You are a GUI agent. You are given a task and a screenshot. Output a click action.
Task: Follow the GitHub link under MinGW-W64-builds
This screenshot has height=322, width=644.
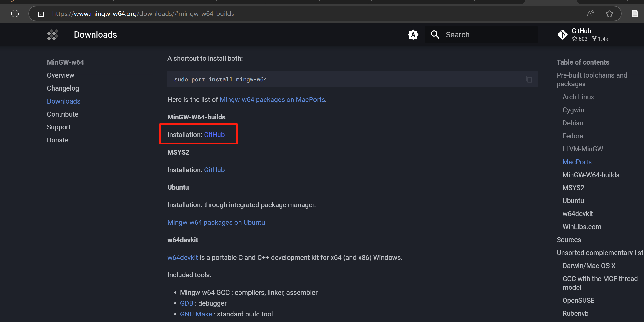[x=214, y=135]
